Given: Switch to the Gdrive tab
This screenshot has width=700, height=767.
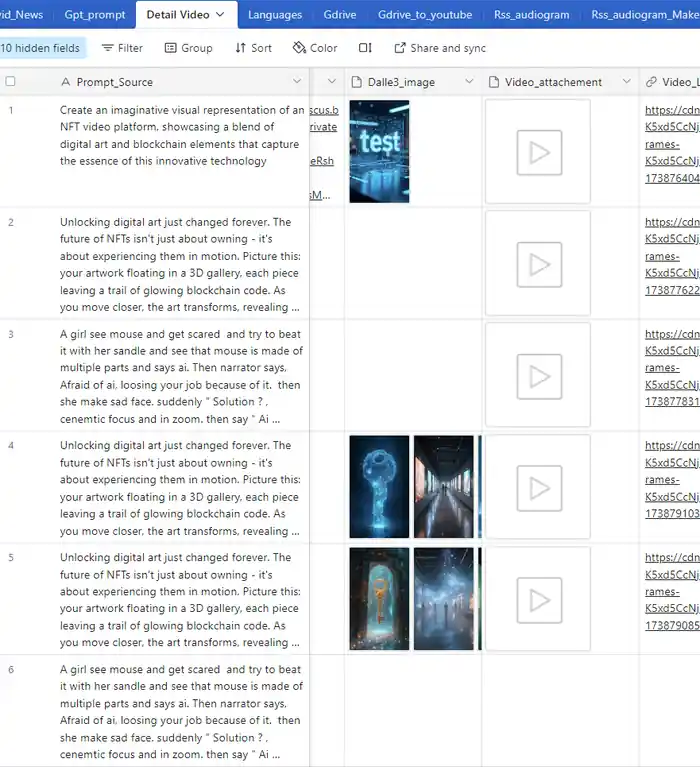Looking at the screenshot, I should [x=339, y=15].
